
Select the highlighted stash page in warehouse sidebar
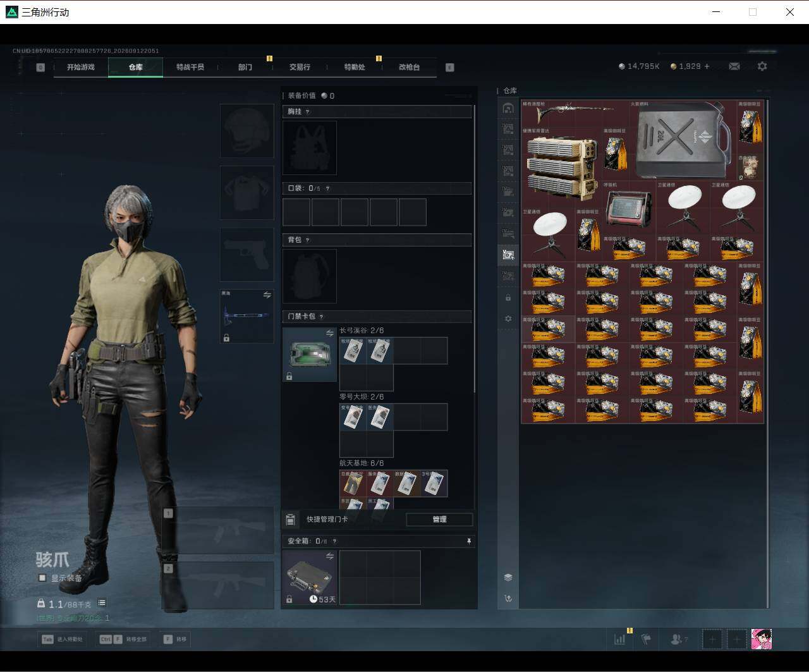[x=508, y=254]
